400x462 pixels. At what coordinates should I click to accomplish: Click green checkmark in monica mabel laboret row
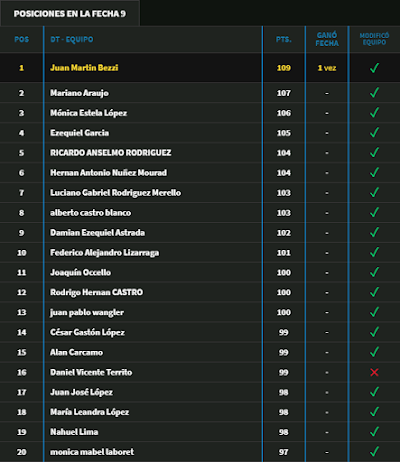click(x=374, y=451)
